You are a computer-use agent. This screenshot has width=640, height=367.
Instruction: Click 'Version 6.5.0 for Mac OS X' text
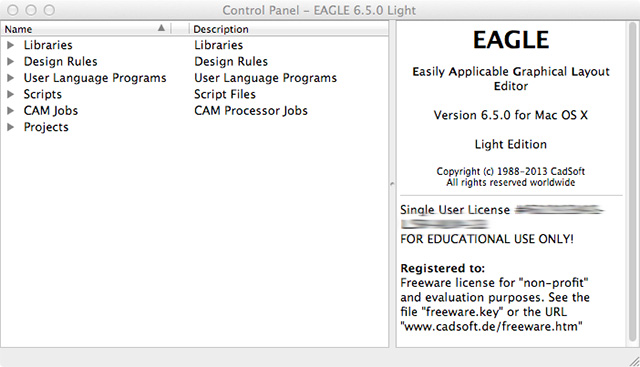click(511, 115)
